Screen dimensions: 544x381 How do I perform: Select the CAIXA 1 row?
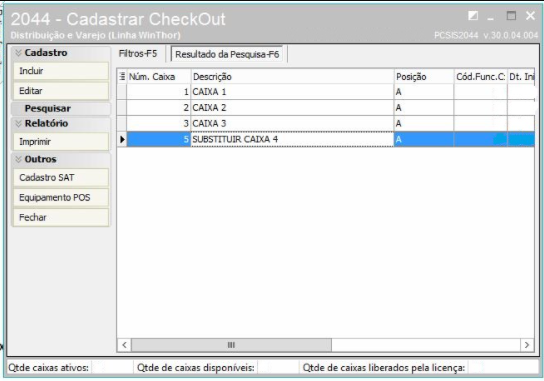pyautogui.click(x=326, y=92)
